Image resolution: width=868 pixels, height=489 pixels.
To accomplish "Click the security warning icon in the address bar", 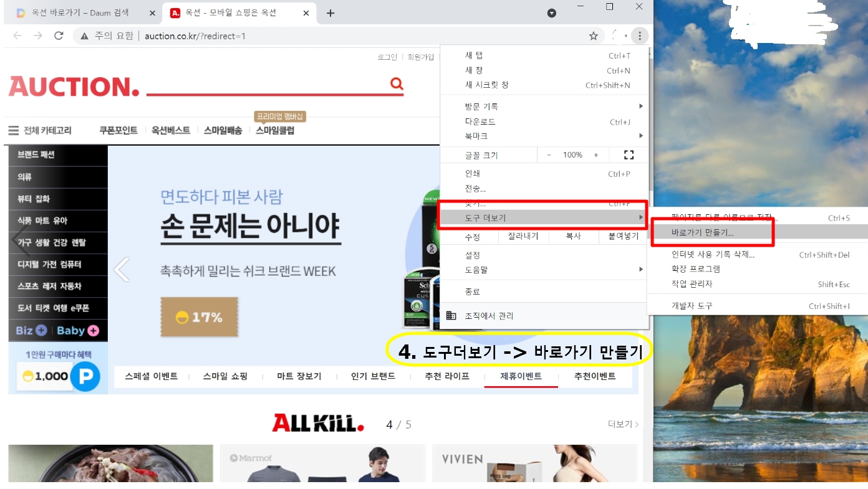I will pos(84,36).
